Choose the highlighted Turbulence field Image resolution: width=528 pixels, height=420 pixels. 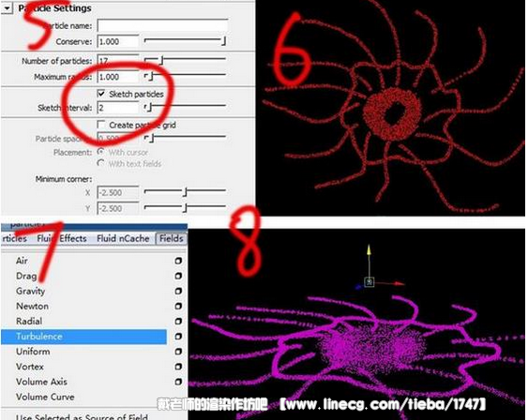coord(83,337)
